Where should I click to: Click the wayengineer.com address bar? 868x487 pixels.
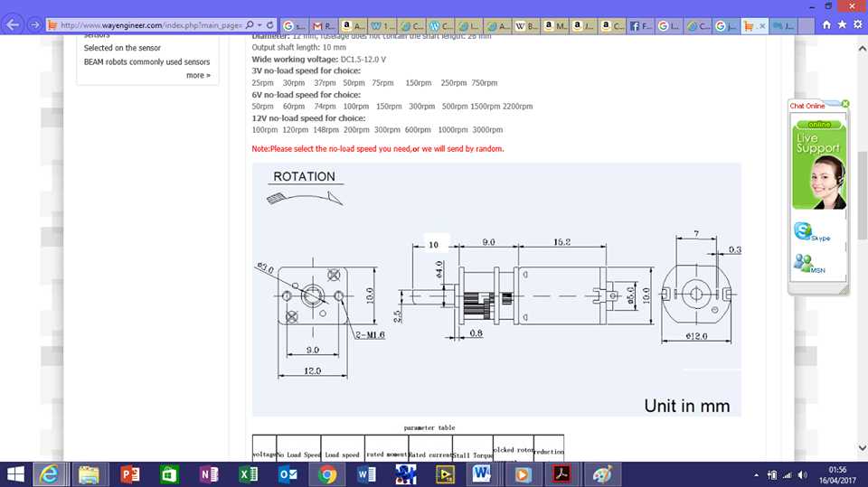coord(149,25)
